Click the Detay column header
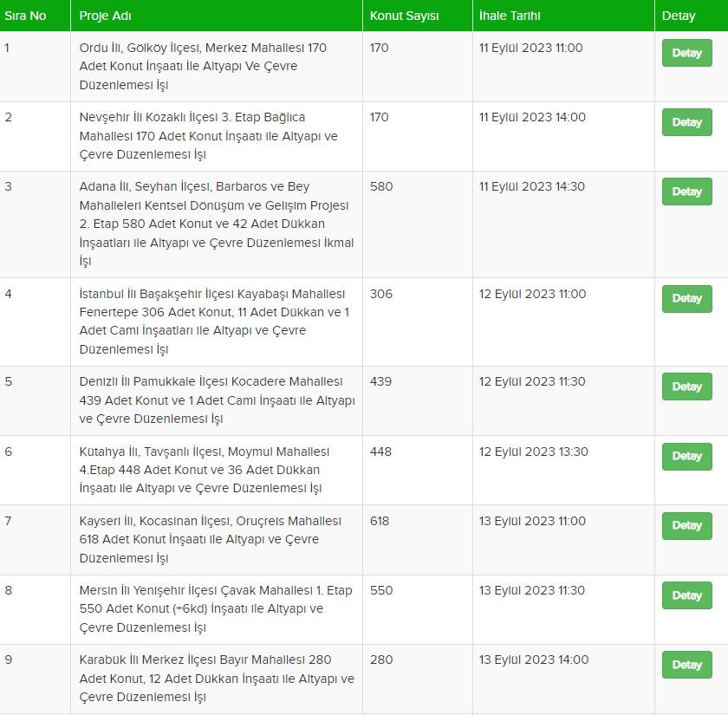This screenshot has width=728, height=715. tap(679, 16)
